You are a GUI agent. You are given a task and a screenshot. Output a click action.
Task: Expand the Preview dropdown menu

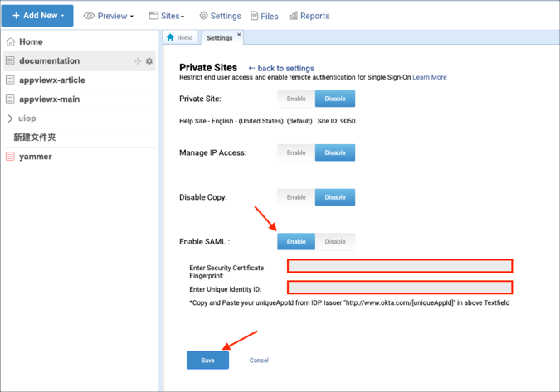tap(109, 16)
